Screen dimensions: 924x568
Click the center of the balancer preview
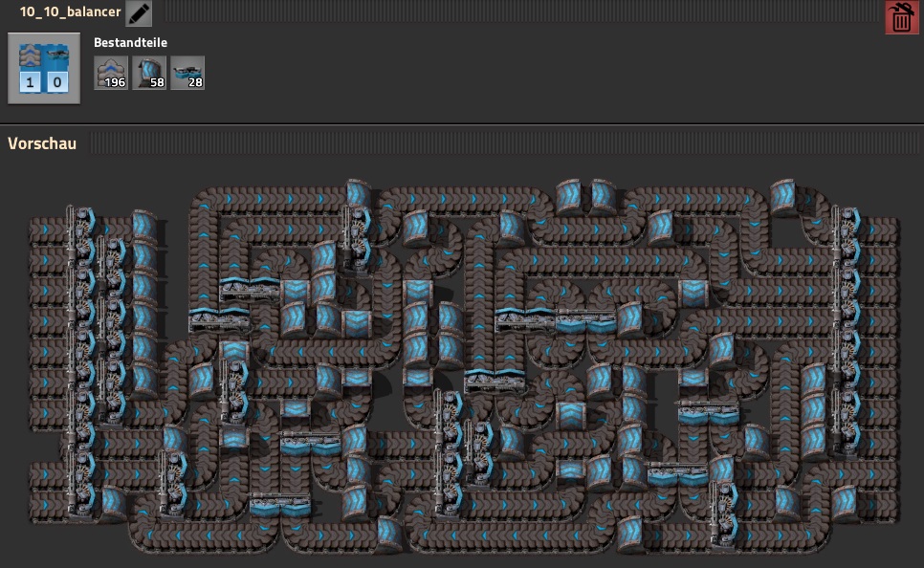pos(464,365)
